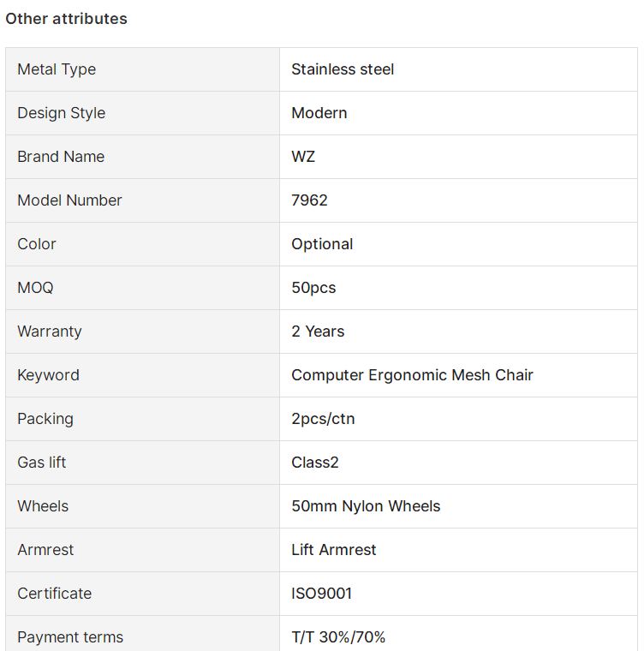Click the Design Style label
This screenshot has height=651, width=644.
62,113
